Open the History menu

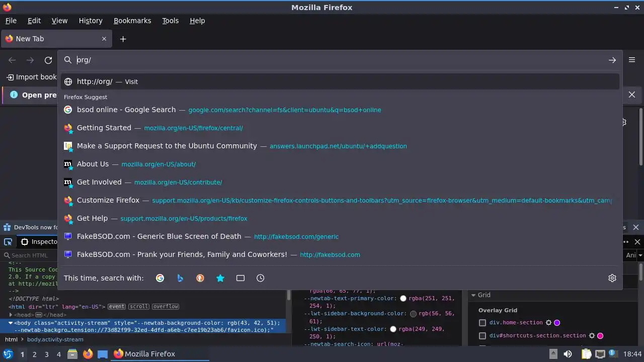(91, 21)
